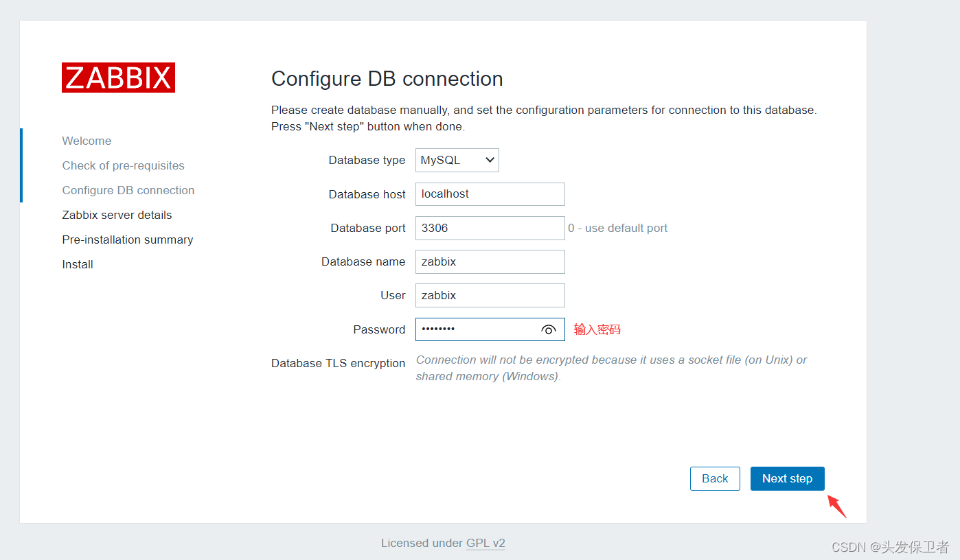Screen dimensions: 960x560
Task: Click the Database port label
Action: pyautogui.click(x=368, y=228)
